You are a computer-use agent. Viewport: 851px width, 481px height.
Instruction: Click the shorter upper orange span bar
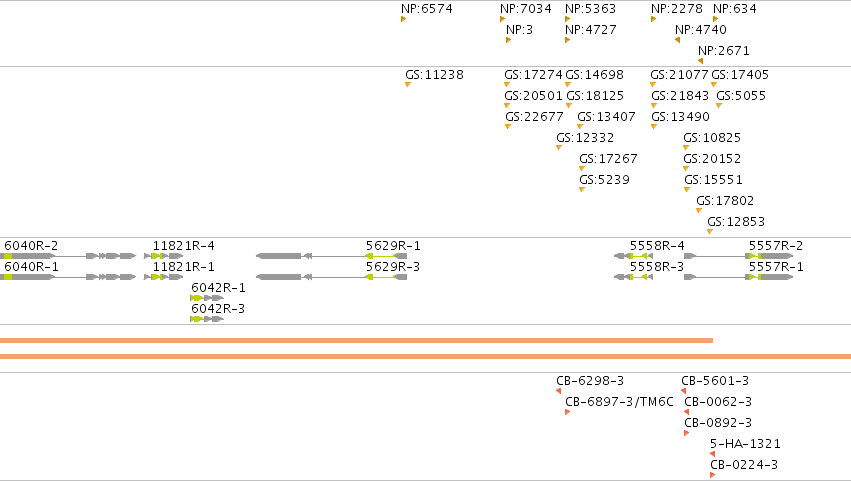coord(356,340)
